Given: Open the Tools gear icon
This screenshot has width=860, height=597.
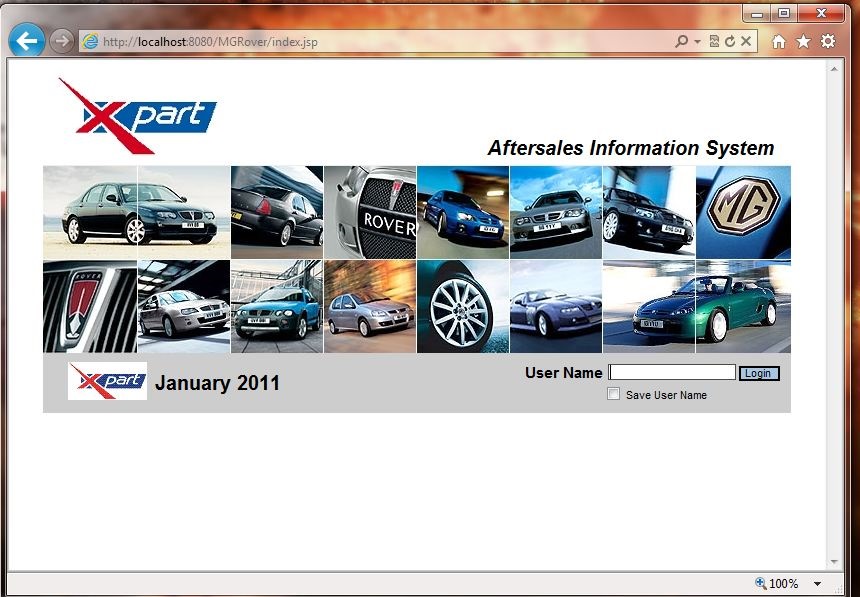Looking at the screenshot, I should [828, 41].
